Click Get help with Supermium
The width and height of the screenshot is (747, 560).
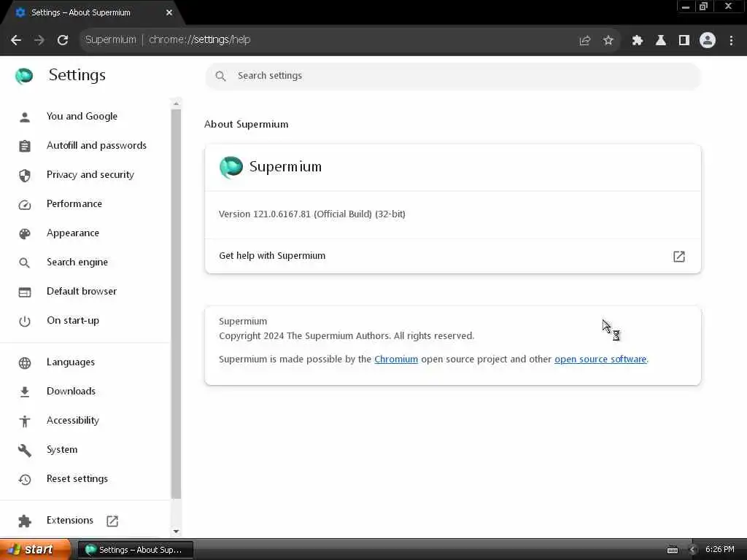click(452, 256)
